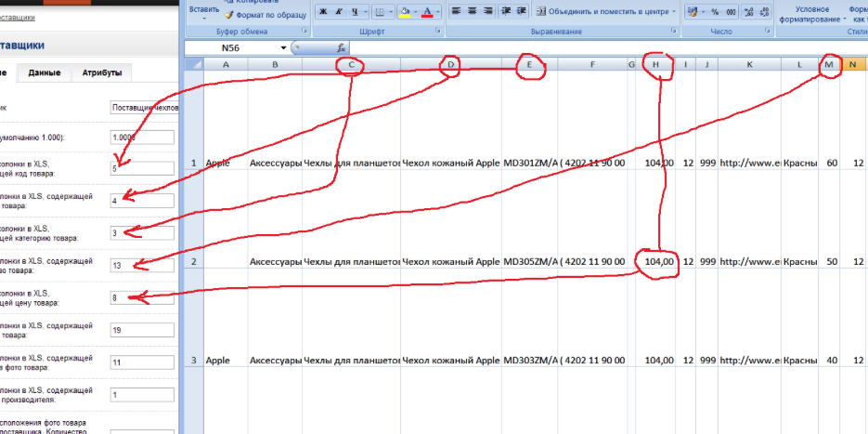Screen dimensions: 868x434
Task: Click the insert function fx icon
Action: tap(341, 47)
